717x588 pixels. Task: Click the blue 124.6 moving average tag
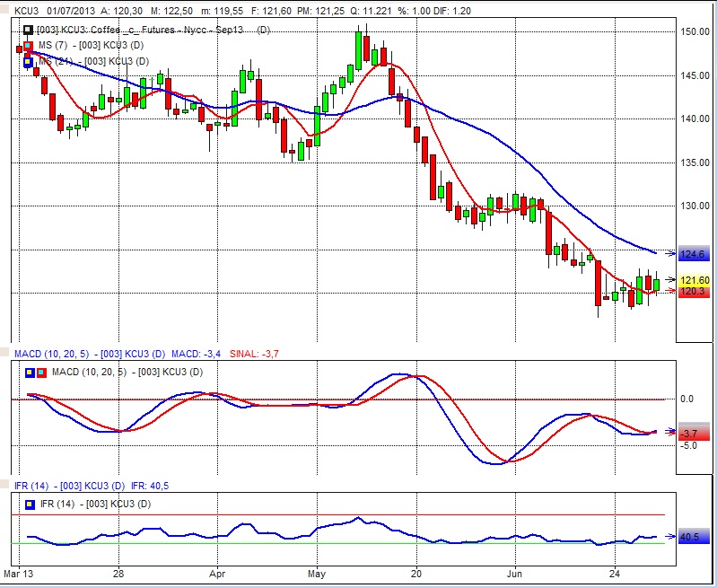pos(695,254)
